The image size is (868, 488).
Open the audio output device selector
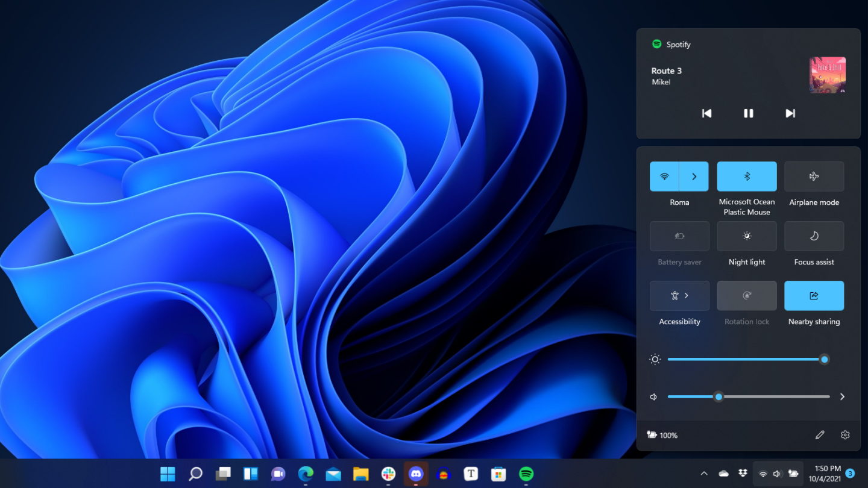842,396
